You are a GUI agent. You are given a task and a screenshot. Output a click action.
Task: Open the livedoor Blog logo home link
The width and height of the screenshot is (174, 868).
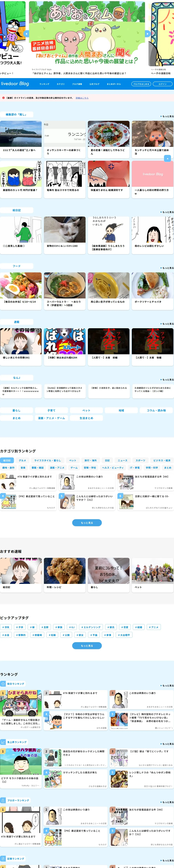click(x=15, y=84)
